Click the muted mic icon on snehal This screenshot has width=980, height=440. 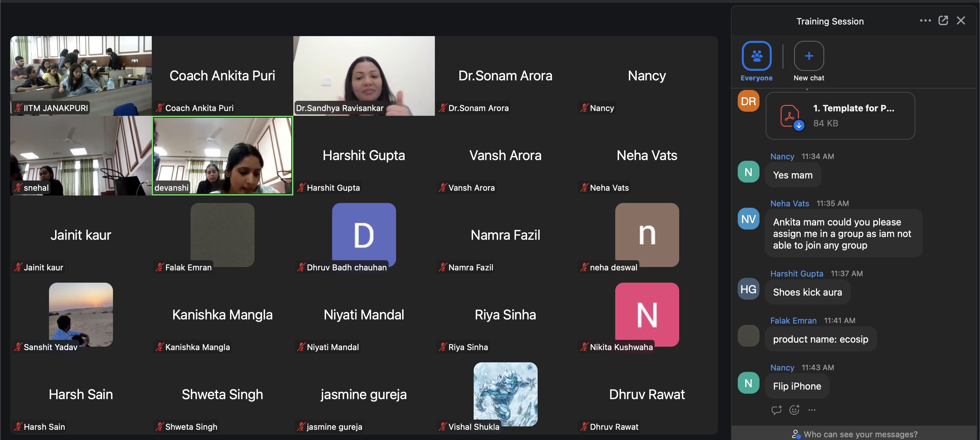tap(18, 187)
